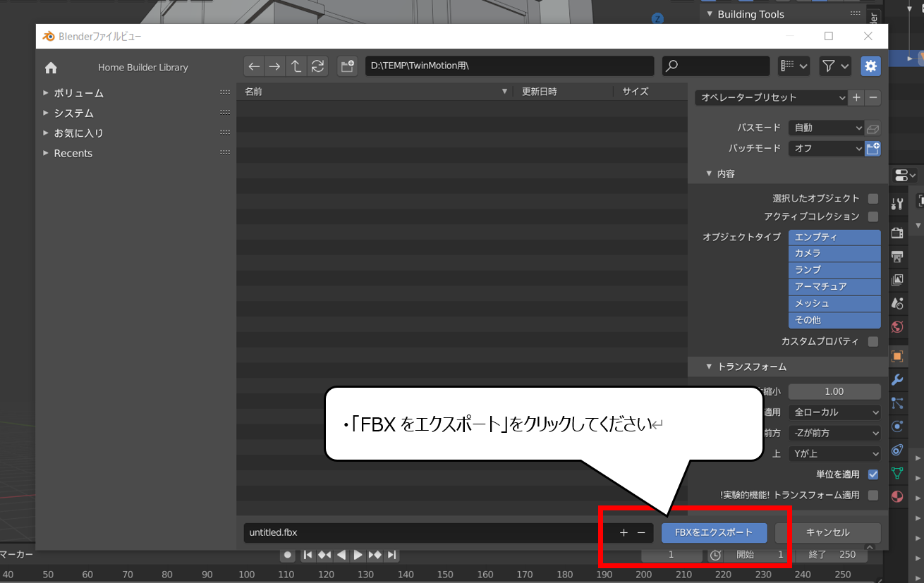924x583 pixels.
Task: Toggle その他 object type
Action: tap(834, 320)
